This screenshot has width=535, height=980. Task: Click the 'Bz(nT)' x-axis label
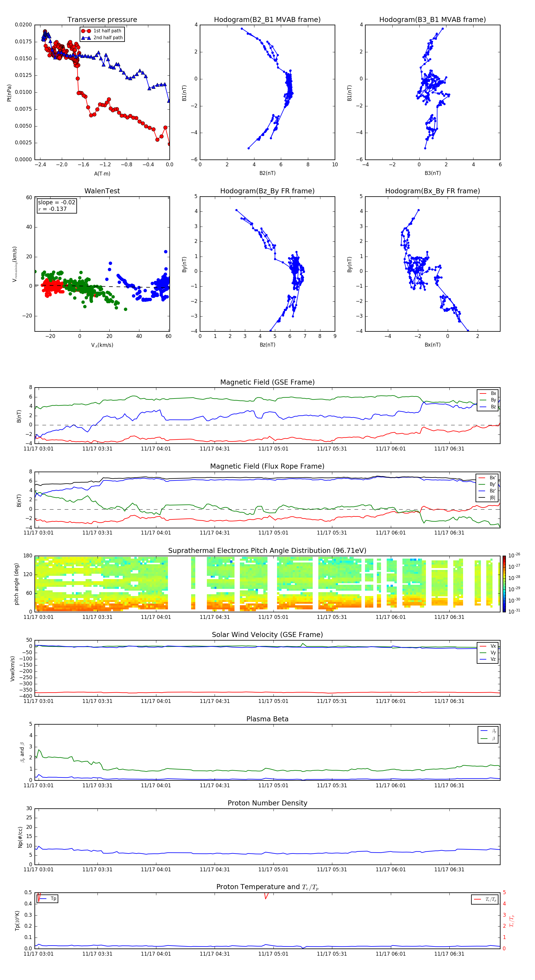point(267,345)
